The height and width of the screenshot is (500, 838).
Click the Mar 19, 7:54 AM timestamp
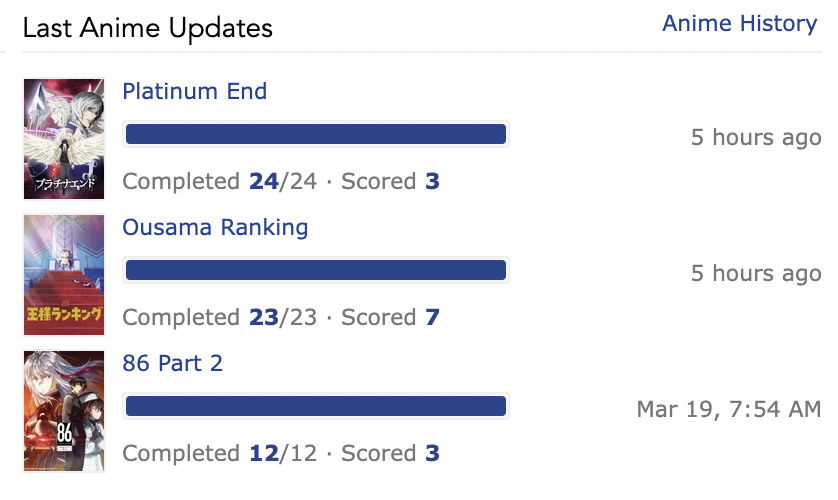(x=729, y=409)
